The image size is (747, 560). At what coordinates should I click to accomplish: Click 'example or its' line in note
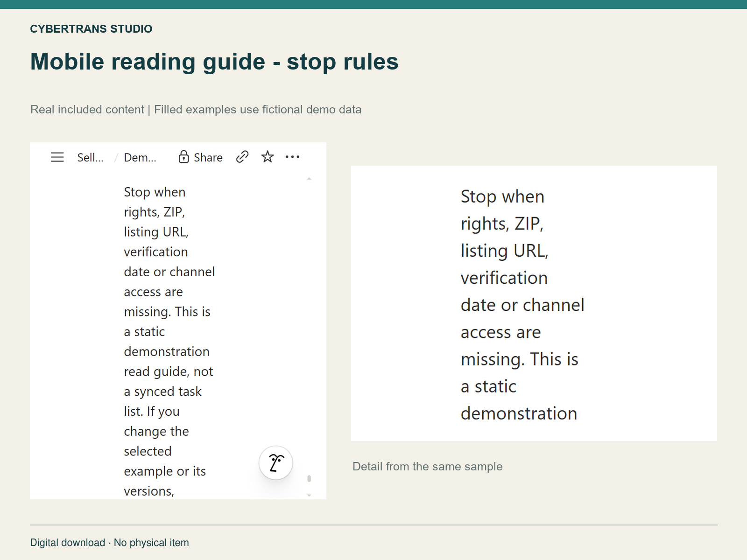[165, 472]
